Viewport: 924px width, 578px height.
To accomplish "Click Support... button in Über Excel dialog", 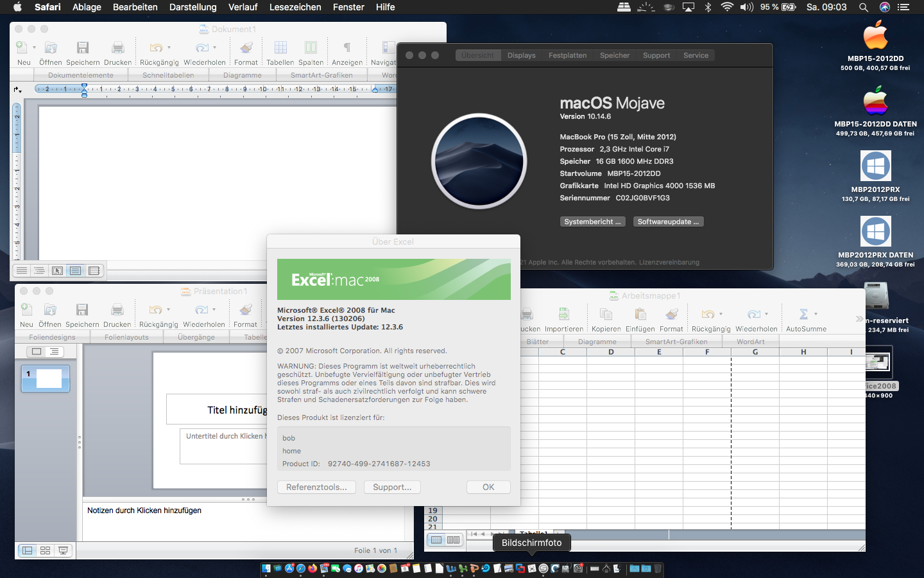I will (x=392, y=487).
